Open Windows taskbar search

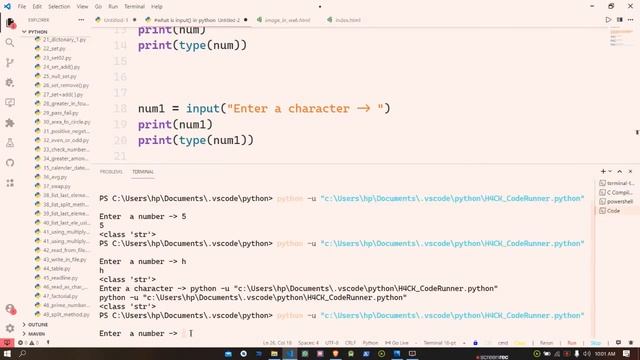pyautogui.click(x=22, y=353)
